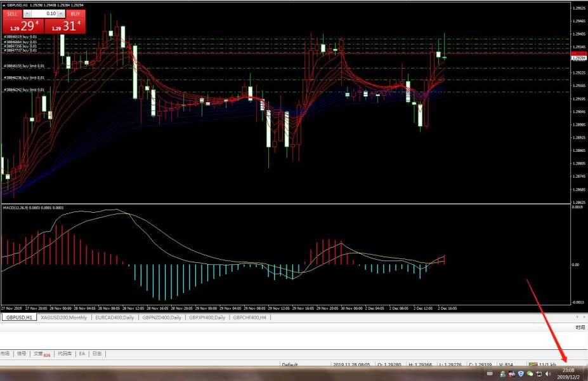Switch to the EURCAD400,Daily chart tab
The image size is (588, 381).
click(115, 317)
